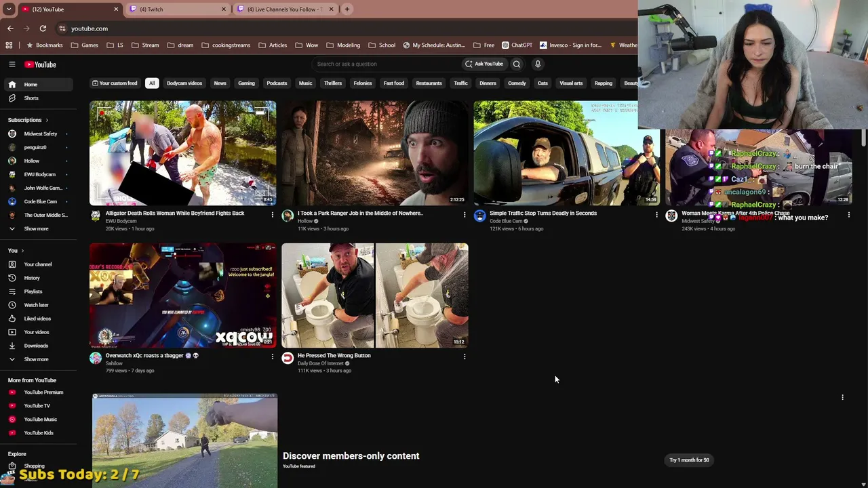This screenshot has width=868, height=488.
Task: Go to Home in the sidebar
Action: click(x=38, y=85)
